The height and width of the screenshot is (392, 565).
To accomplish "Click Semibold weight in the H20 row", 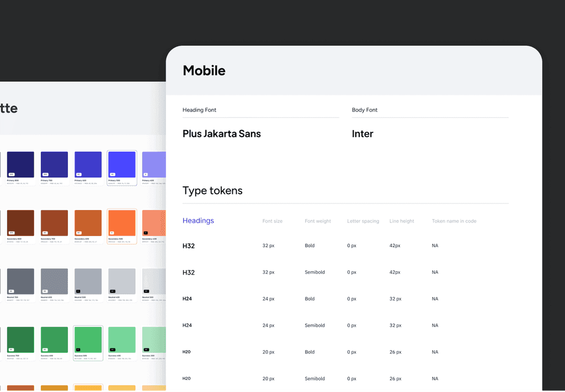I will click(315, 379).
